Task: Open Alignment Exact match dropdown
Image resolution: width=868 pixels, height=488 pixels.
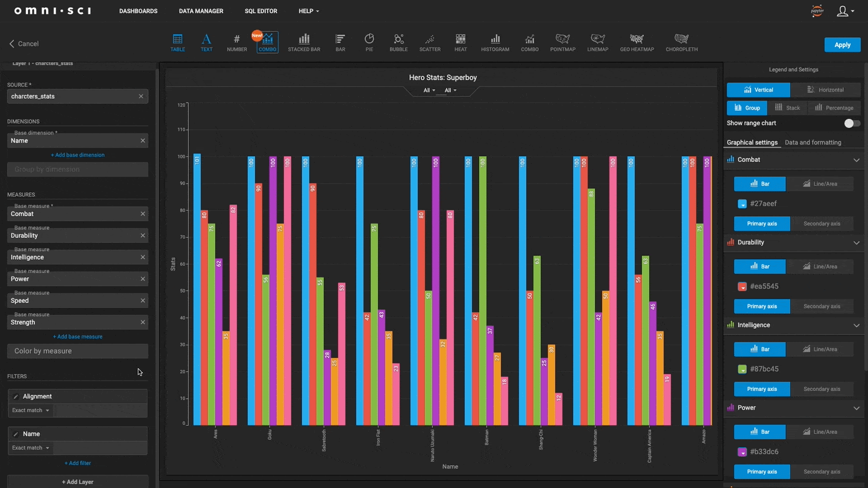Action: (31, 410)
